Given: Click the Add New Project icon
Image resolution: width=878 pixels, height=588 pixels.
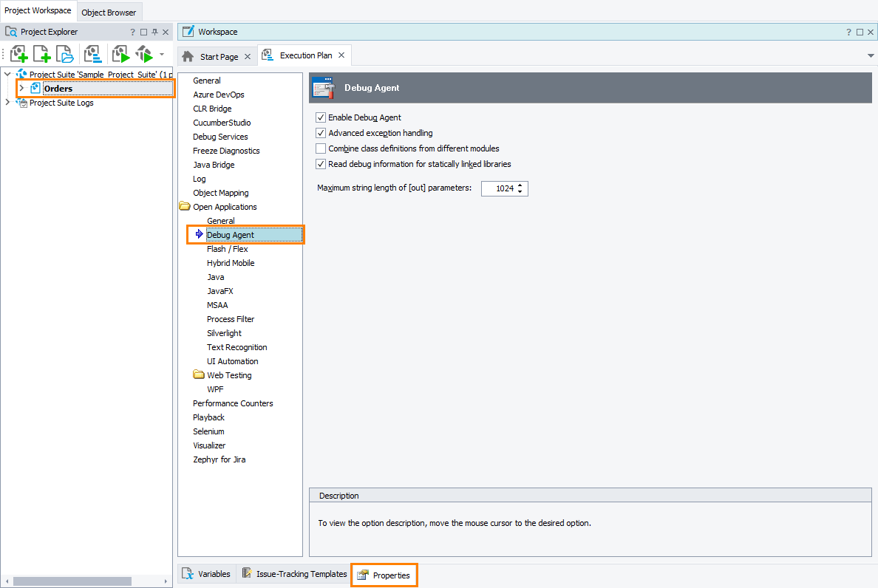Looking at the screenshot, I should point(18,53).
